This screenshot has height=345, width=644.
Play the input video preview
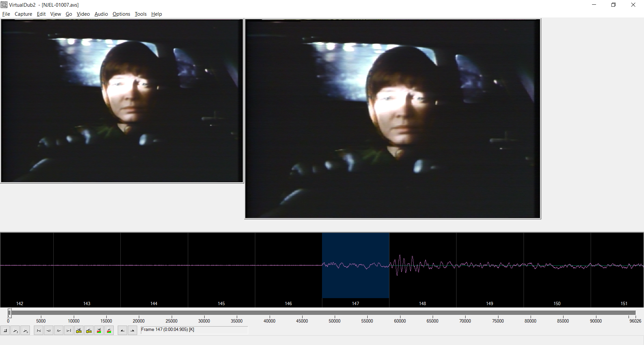click(x=15, y=331)
